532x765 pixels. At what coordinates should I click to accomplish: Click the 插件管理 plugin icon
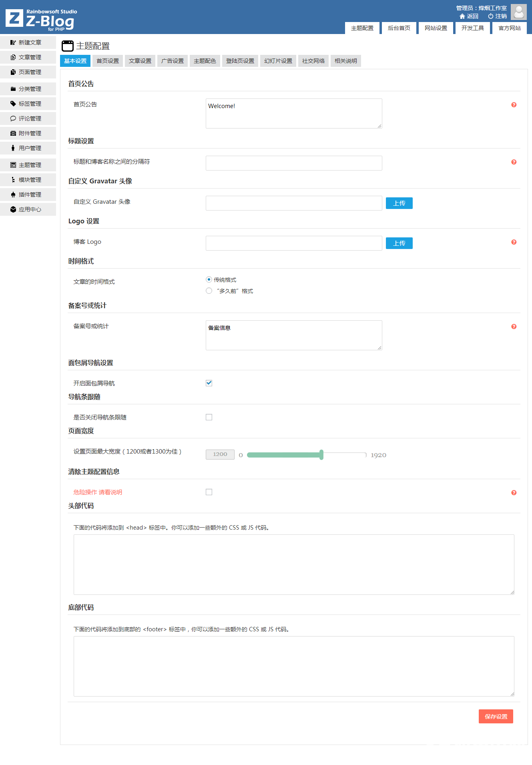[x=13, y=195]
